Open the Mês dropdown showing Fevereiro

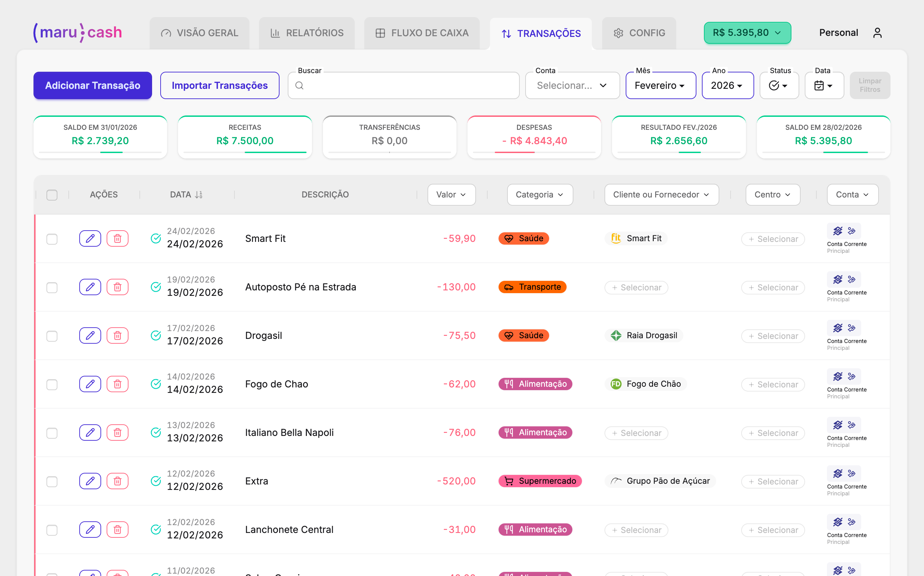pyautogui.click(x=660, y=85)
